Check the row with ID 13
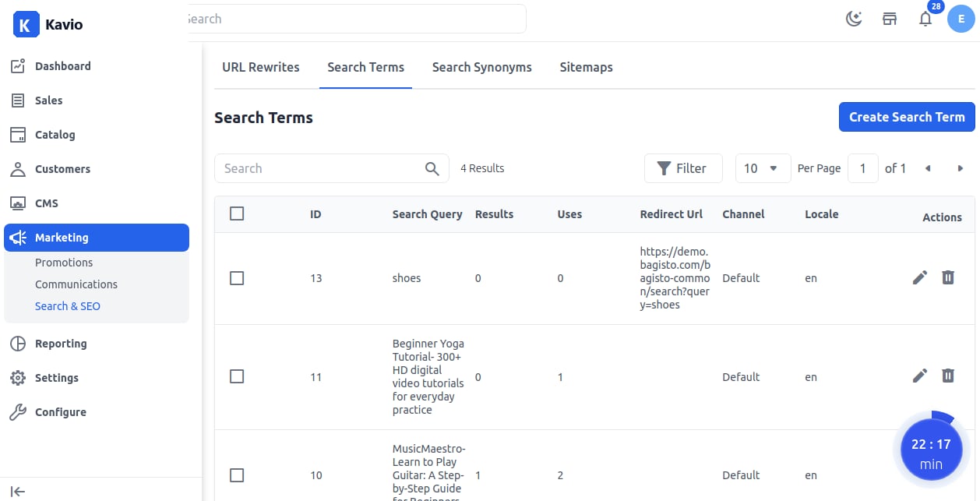The width and height of the screenshot is (980, 501). pyautogui.click(x=237, y=278)
